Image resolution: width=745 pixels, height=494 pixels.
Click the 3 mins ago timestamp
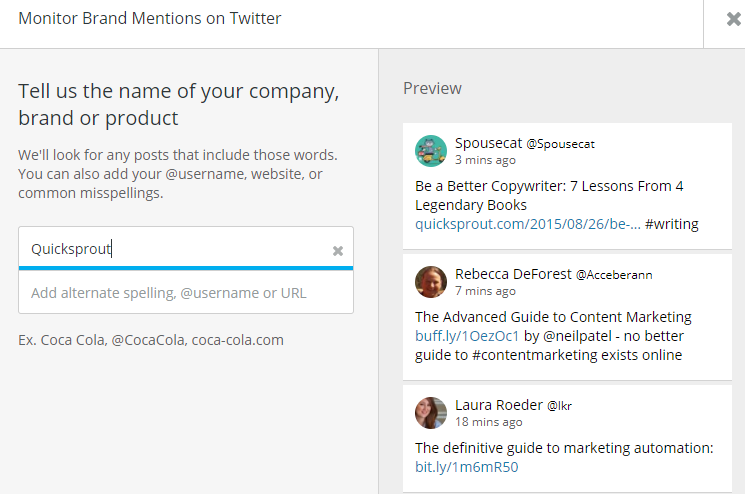[485, 160]
